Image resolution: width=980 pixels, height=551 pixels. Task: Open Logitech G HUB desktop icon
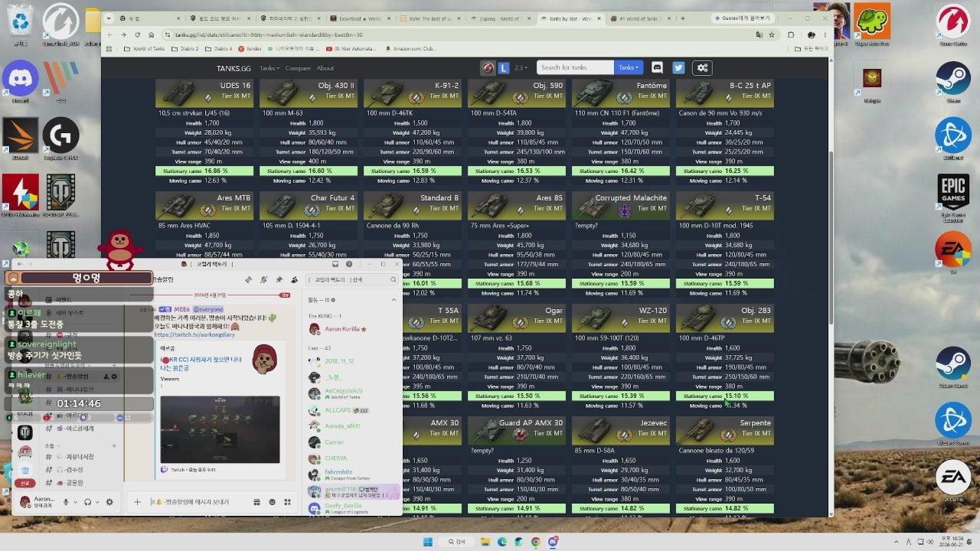60,139
